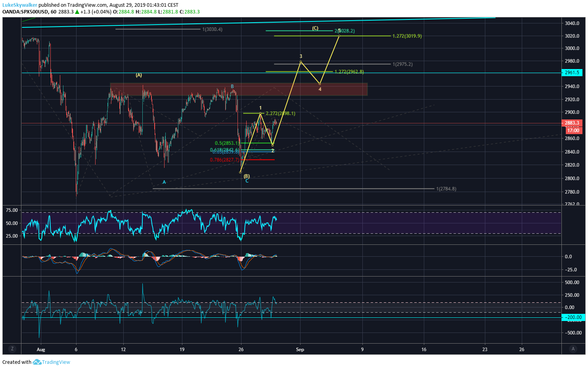The image size is (588, 369).
Task: Click the 1(2784.8) level label
Action: [446, 189]
